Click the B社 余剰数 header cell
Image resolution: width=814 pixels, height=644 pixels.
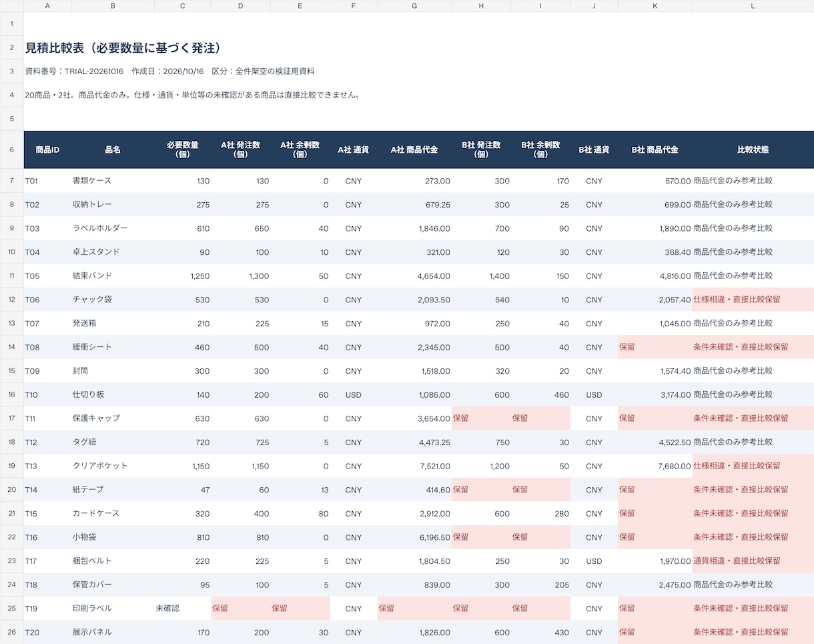click(540, 149)
